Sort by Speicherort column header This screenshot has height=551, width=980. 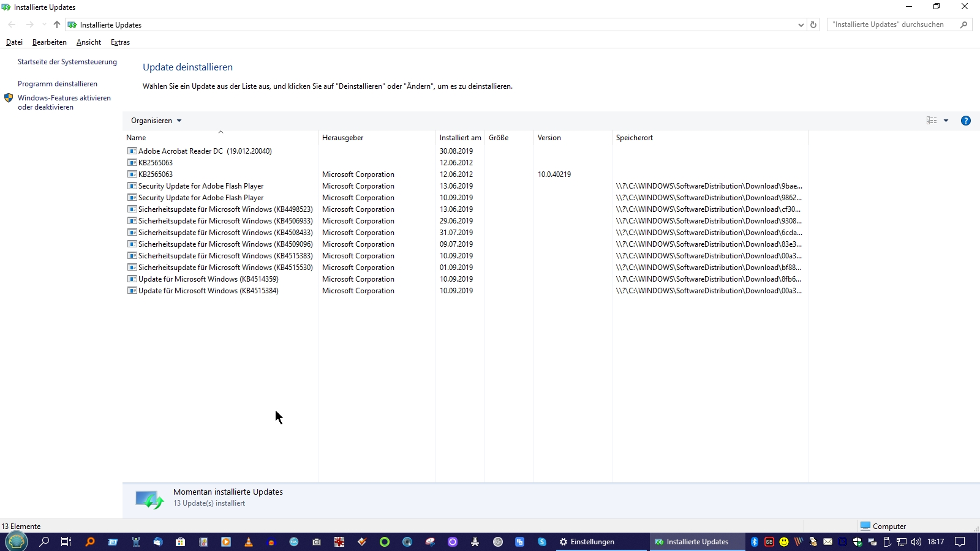point(710,138)
